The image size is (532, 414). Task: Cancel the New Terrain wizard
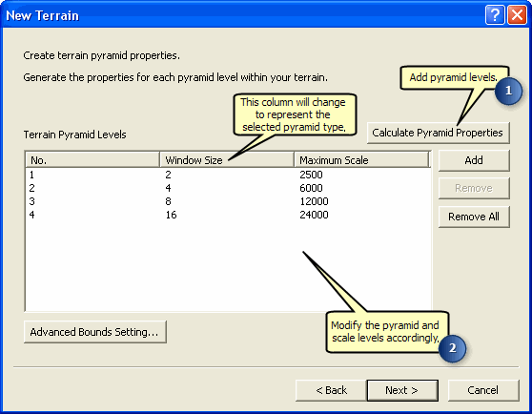(483, 390)
